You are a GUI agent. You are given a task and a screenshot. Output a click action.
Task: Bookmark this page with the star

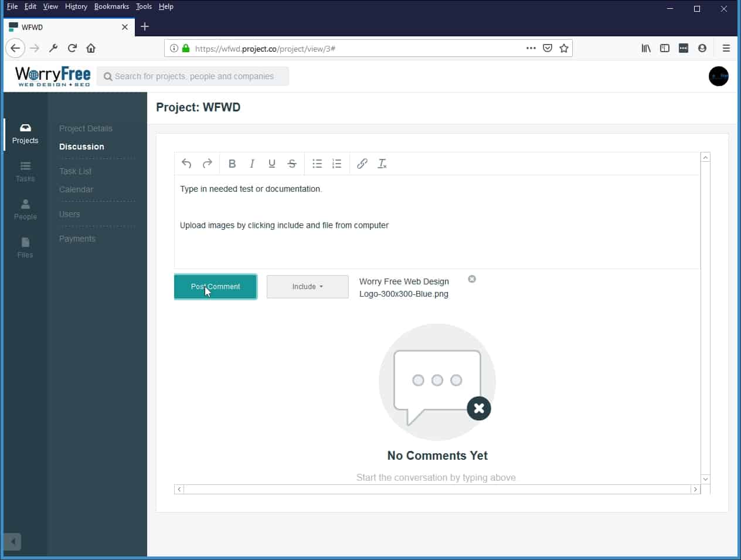[x=564, y=48]
